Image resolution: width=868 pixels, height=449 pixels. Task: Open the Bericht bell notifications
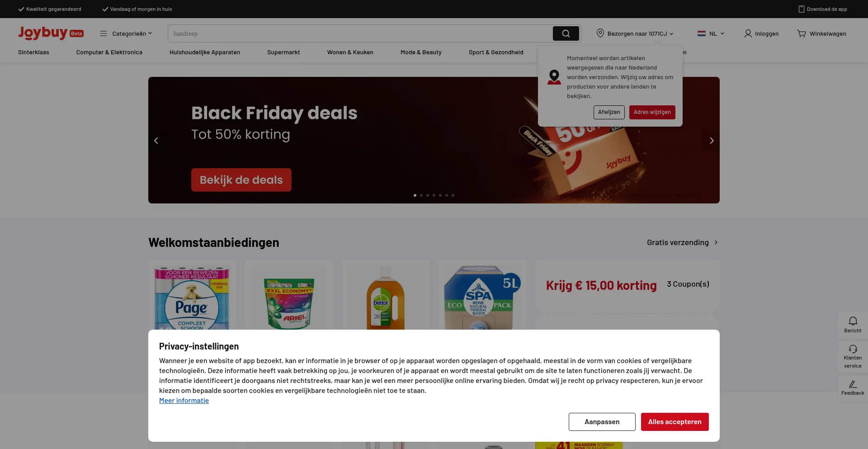click(x=853, y=321)
